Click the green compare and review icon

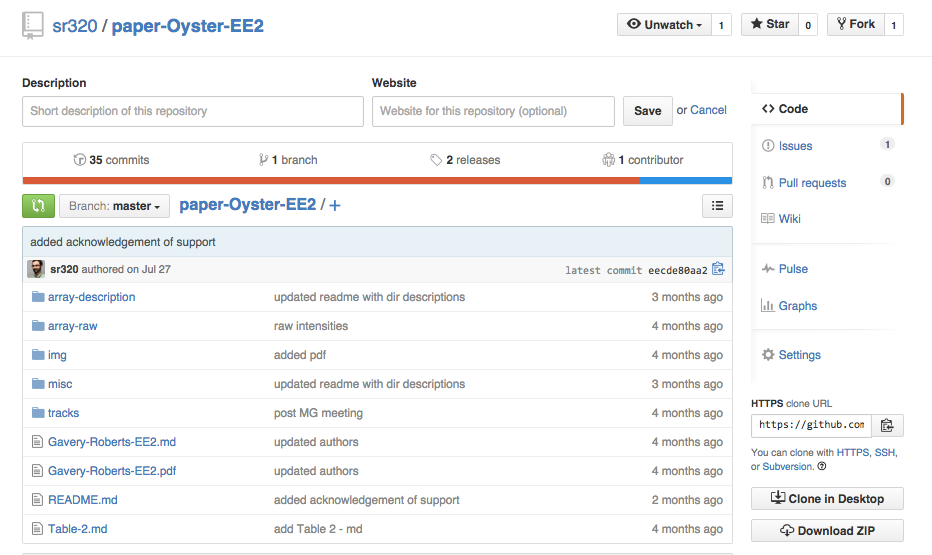coord(38,206)
